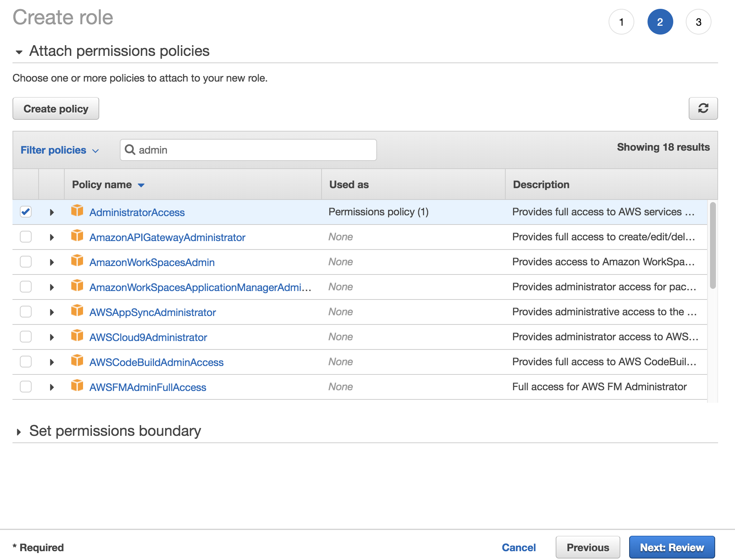Click the Create policy button

[x=55, y=108]
